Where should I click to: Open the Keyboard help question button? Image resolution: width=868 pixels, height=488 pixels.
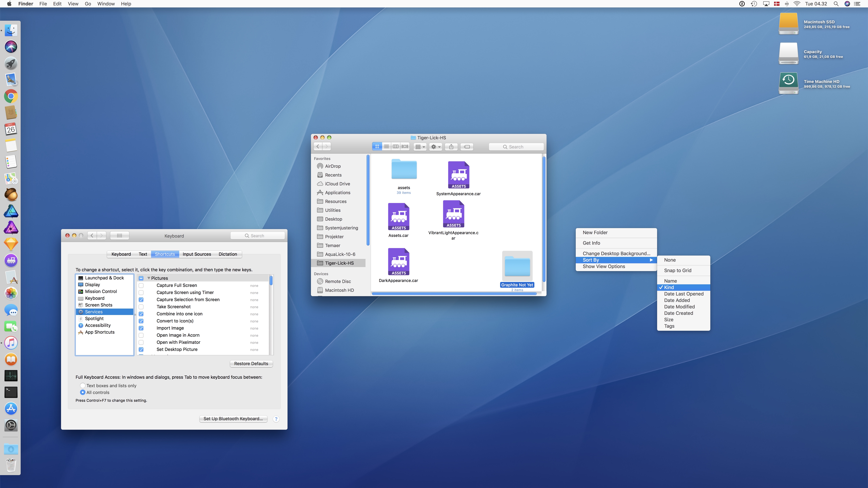tap(276, 419)
